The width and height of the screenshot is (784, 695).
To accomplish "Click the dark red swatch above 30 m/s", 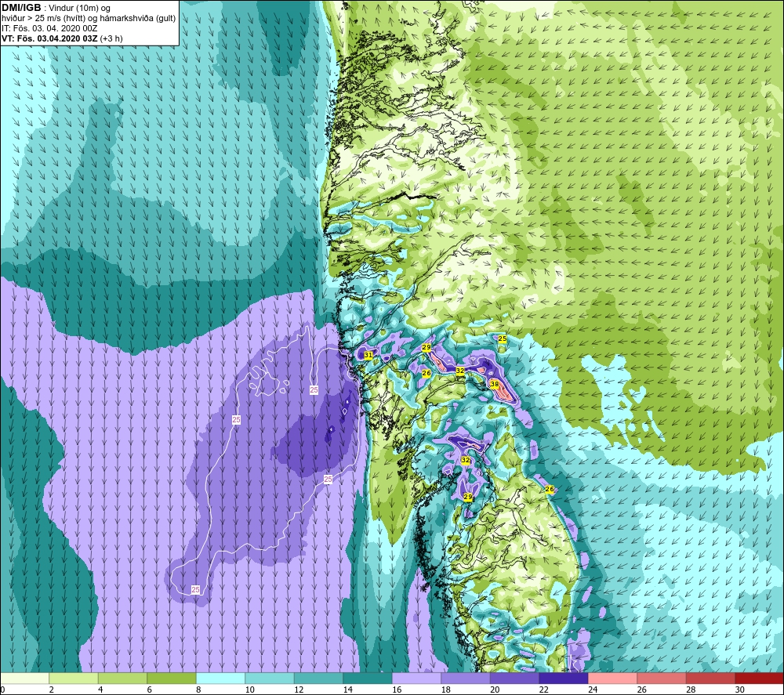I will (x=760, y=678).
